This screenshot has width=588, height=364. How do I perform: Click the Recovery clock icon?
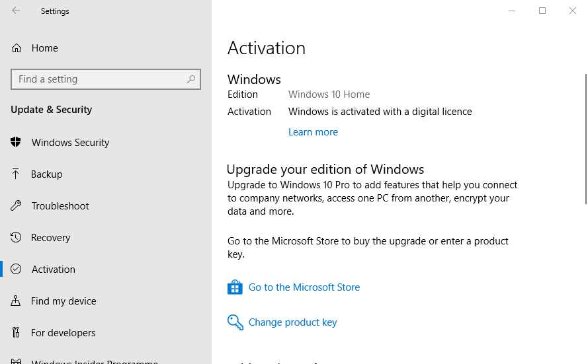pyautogui.click(x=17, y=238)
